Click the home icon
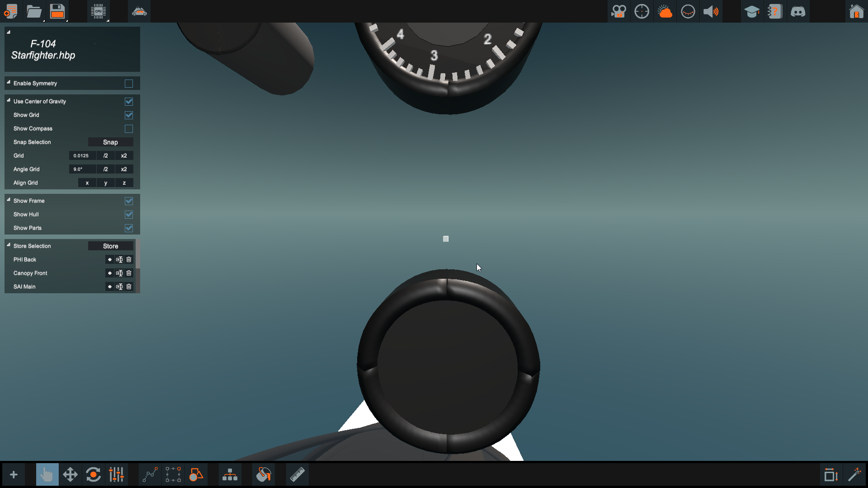This screenshot has height=488, width=868. coord(856,11)
